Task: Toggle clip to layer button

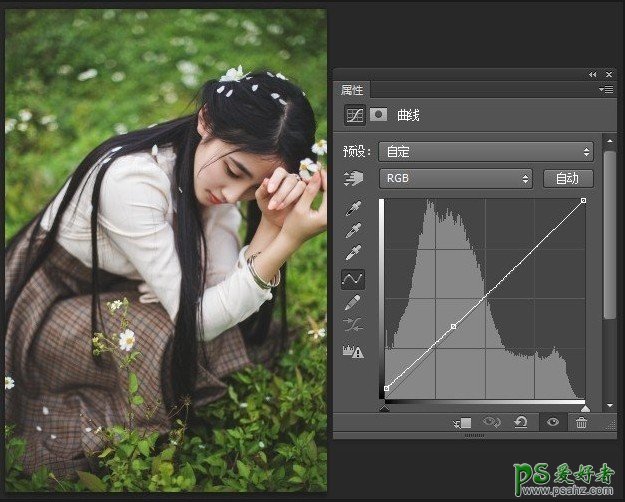Action: pos(462,423)
